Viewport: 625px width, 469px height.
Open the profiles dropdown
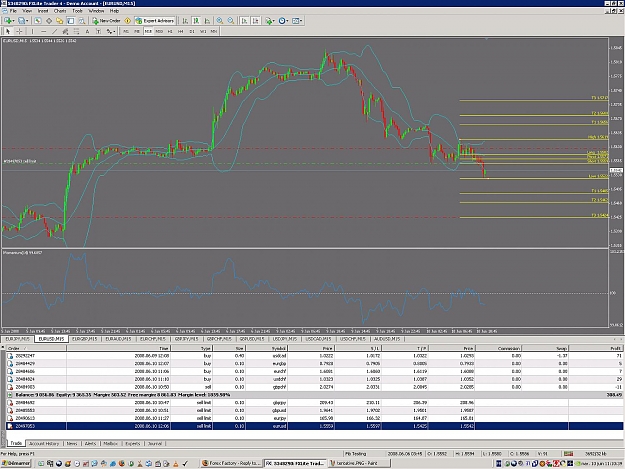[x=23, y=21]
